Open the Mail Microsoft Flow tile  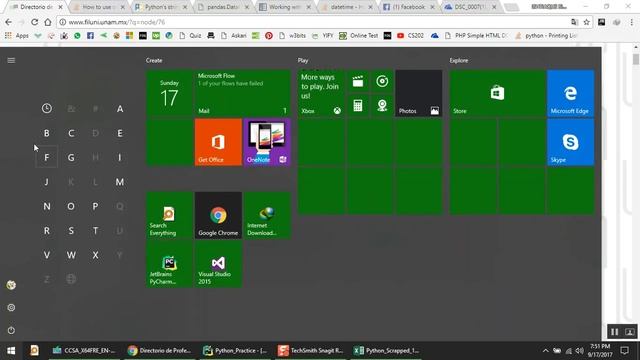[242, 93]
